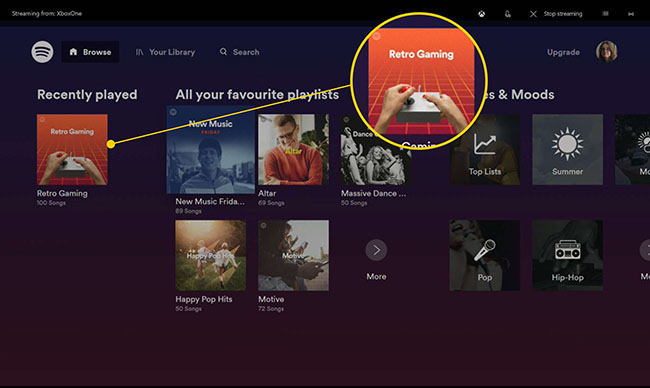Switch to Your Library tab
Image resolution: width=650 pixels, height=388 pixels.
tap(165, 52)
